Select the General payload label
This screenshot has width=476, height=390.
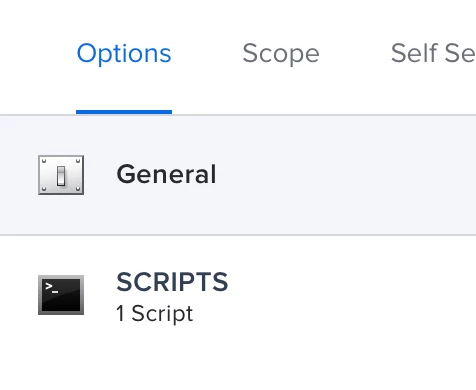pos(166,174)
